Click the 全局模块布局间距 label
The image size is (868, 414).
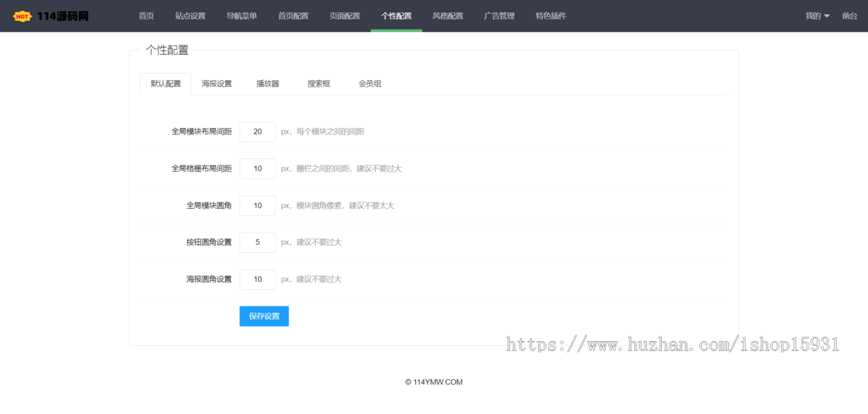[x=201, y=131]
